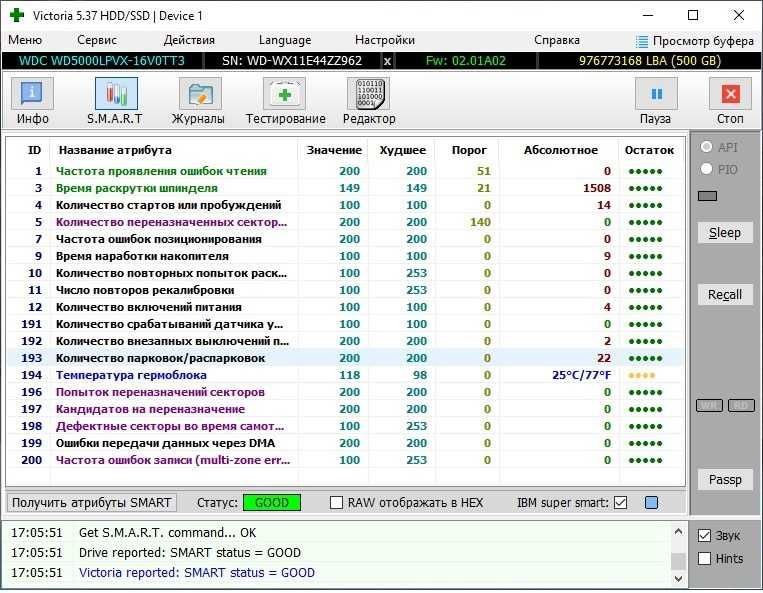The height and width of the screenshot is (593, 763).
Task: Select row Частота проявления ошибок чтения
Action: point(345,171)
